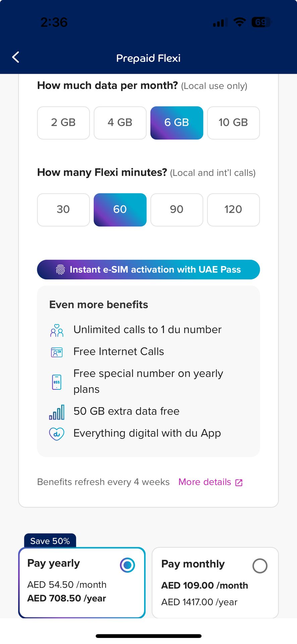297x644 pixels.
Task: Tap the extra data signal bars icon
Action: [57, 412]
